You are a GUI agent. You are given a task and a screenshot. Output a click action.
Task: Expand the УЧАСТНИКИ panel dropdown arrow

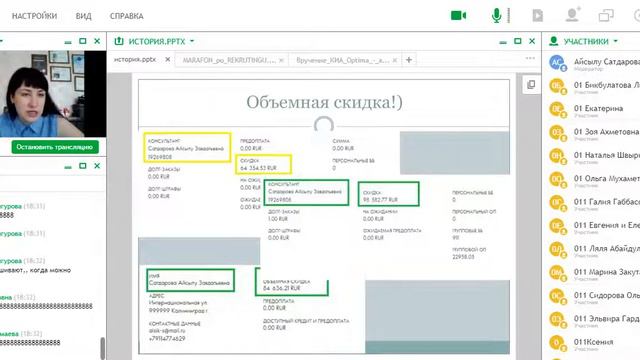click(x=616, y=41)
